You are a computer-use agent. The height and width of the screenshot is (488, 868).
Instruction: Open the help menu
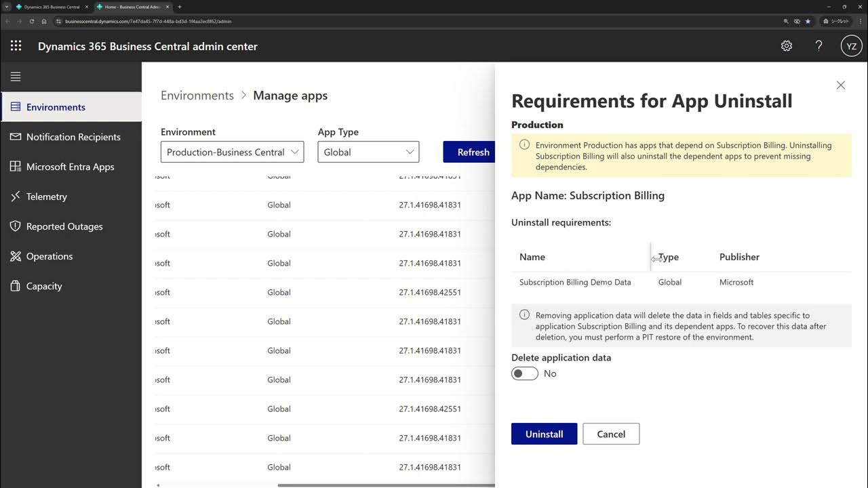coord(818,45)
